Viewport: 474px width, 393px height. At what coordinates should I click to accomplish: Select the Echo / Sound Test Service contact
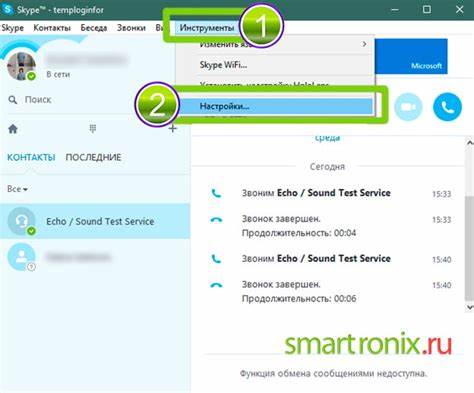tap(95, 221)
